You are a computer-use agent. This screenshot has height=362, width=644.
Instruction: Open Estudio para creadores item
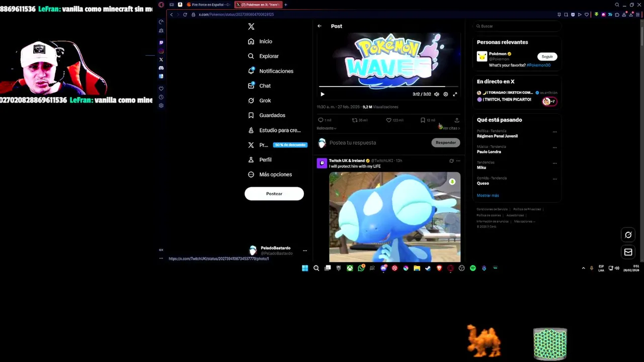click(274, 130)
